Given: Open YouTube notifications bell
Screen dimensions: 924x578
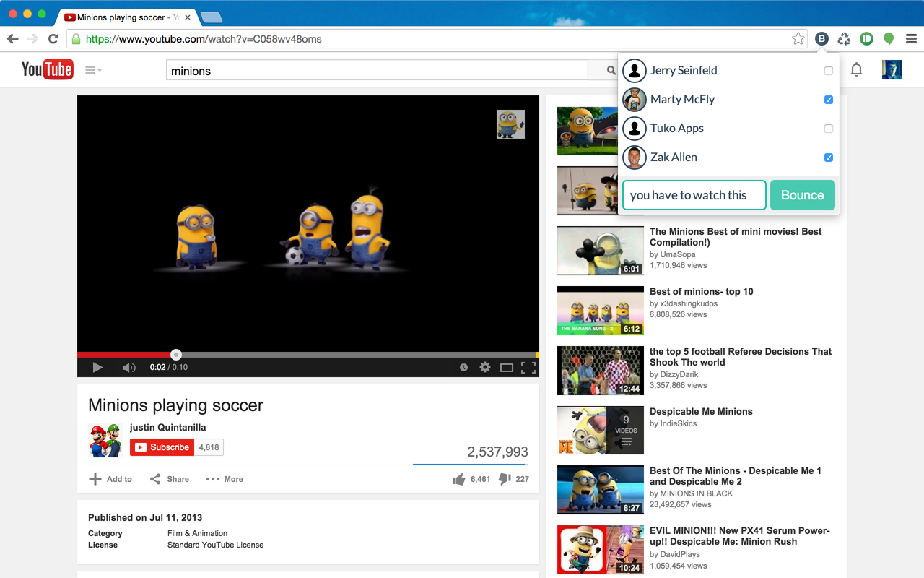Looking at the screenshot, I should 856,70.
